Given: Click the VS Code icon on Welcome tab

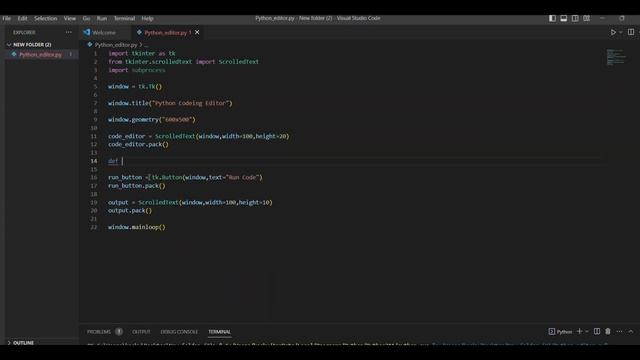Looking at the screenshot, I should [87, 32].
